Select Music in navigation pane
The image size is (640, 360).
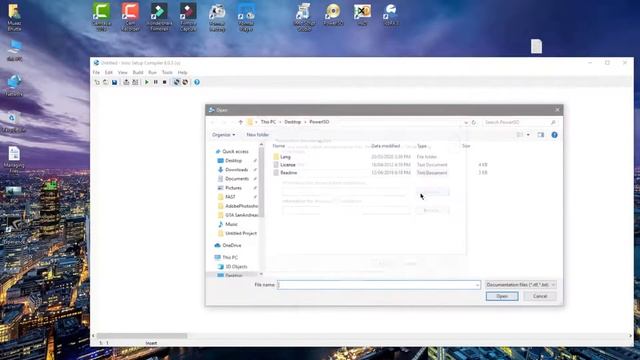231,224
